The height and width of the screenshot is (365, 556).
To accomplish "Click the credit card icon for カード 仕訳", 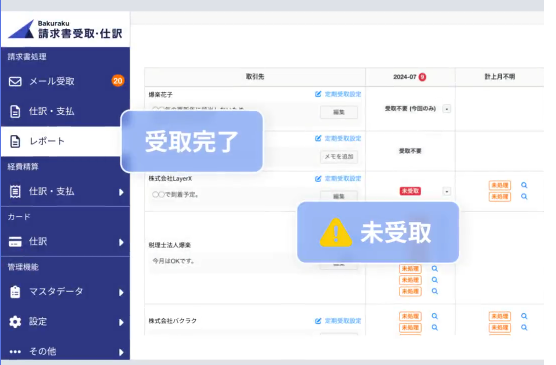I will pyautogui.click(x=15, y=242).
